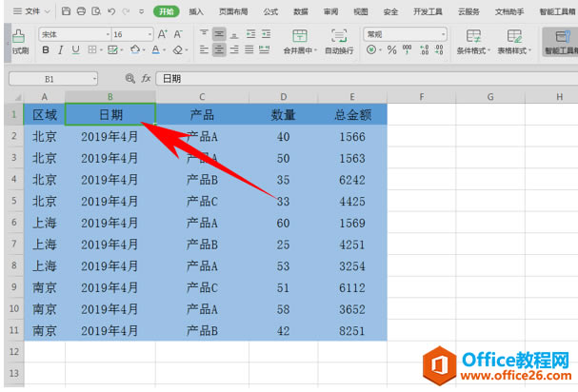Click the distributed alignment icon
Image resolution: width=578 pixels, height=392 pixels.
point(265,49)
